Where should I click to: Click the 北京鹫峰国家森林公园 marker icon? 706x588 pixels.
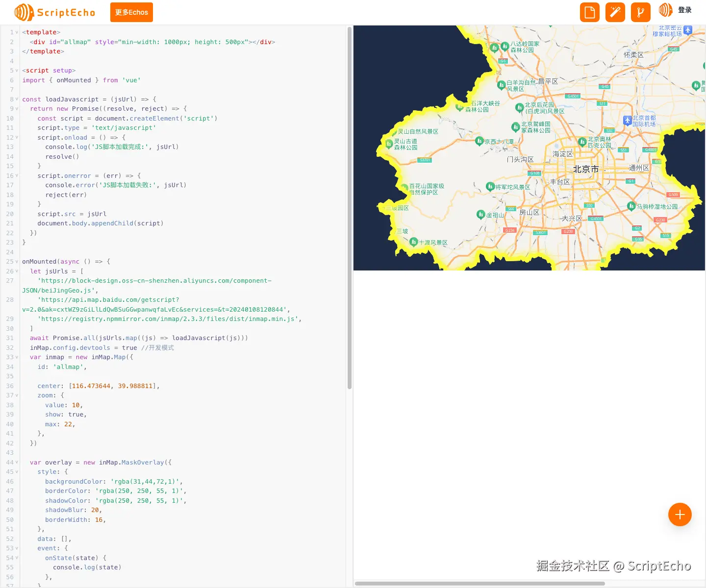(515, 127)
